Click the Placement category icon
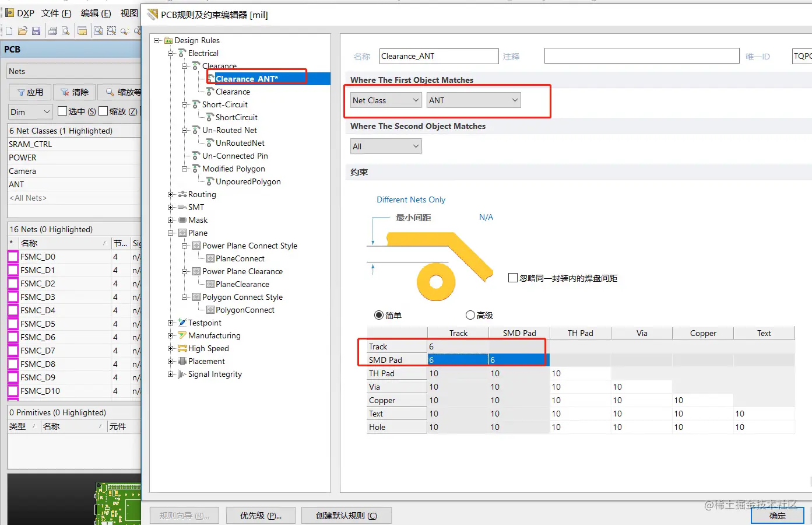Screen dimensions: 812x525 [x=182, y=361]
